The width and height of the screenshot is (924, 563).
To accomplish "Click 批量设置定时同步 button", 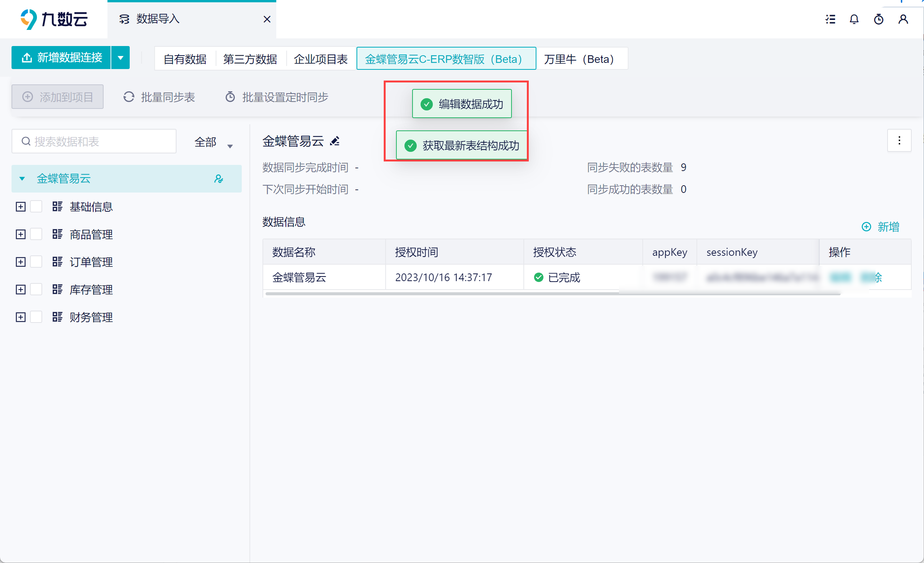I will click(x=277, y=97).
